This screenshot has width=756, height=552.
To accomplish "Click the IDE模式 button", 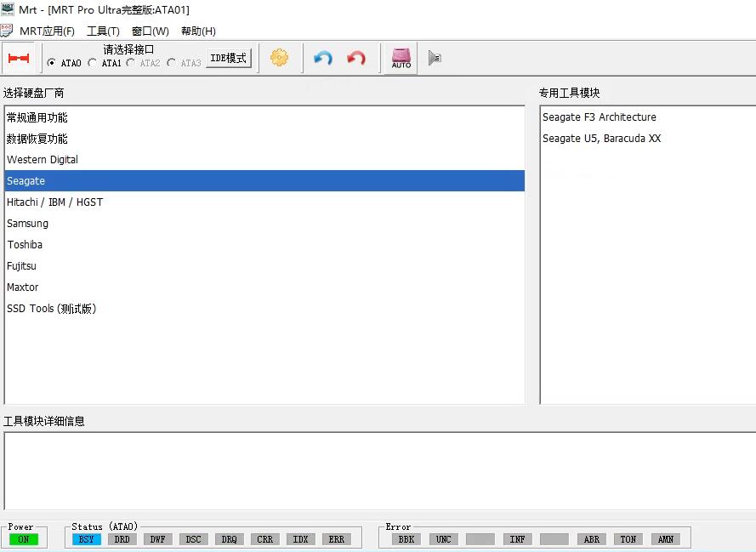I will click(229, 59).
